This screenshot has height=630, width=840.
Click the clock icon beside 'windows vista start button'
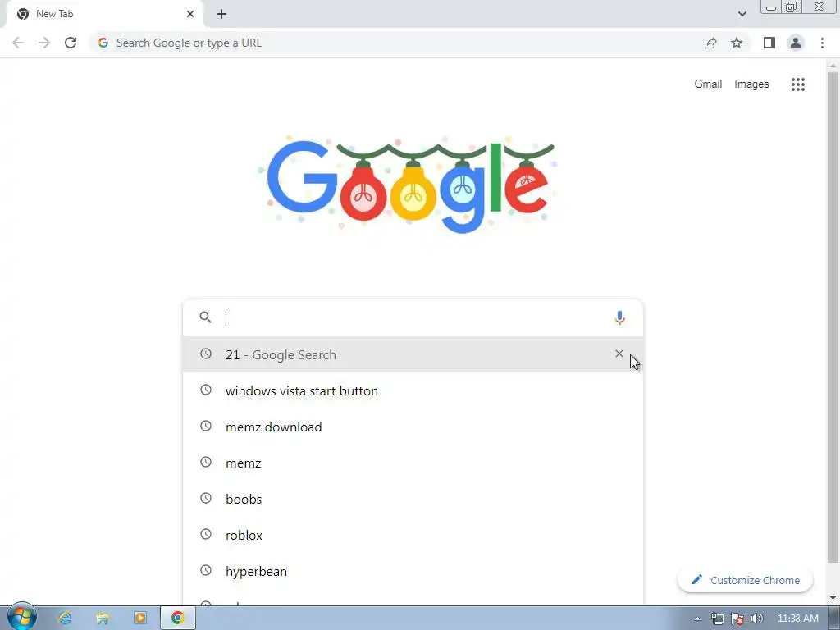coord(206,390)
